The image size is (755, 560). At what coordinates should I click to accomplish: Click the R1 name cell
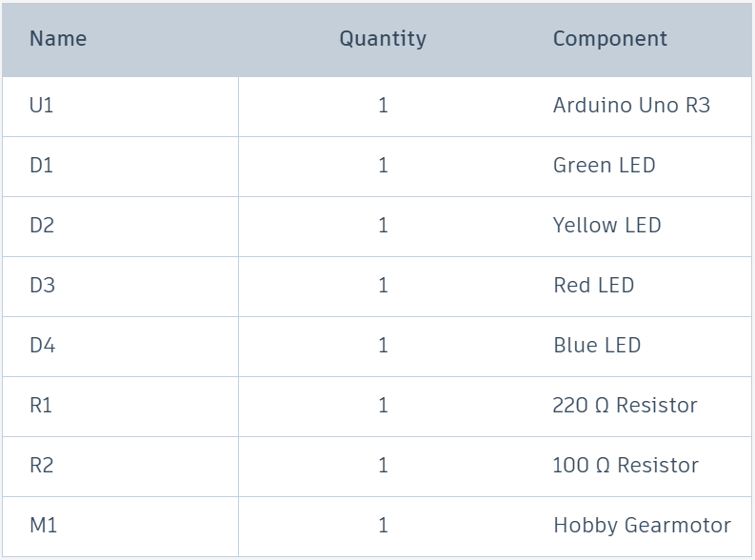point(41,406)
